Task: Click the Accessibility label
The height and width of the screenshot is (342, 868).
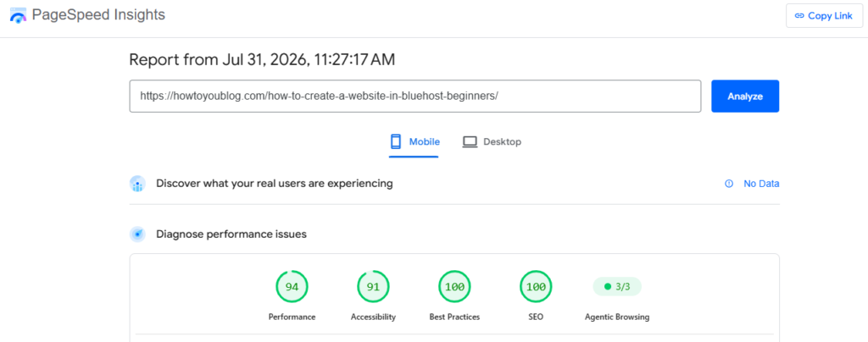Action: [x=373, y=317]
